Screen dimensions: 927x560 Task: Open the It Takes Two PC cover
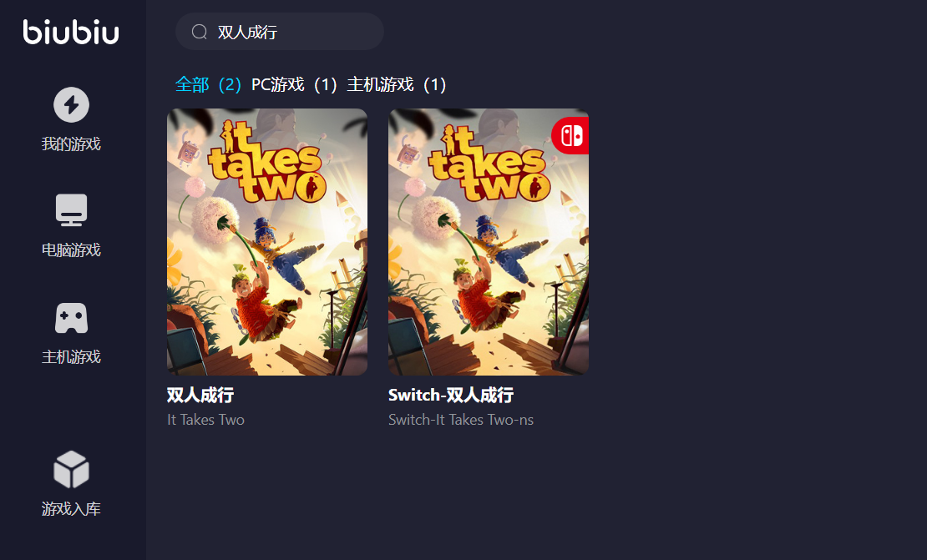[267, 241]
